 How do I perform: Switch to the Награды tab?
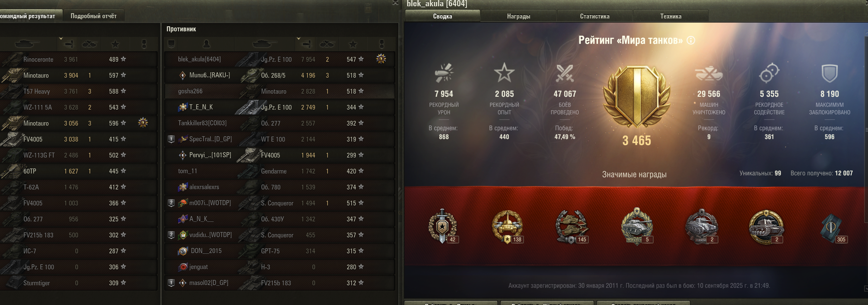518,16
